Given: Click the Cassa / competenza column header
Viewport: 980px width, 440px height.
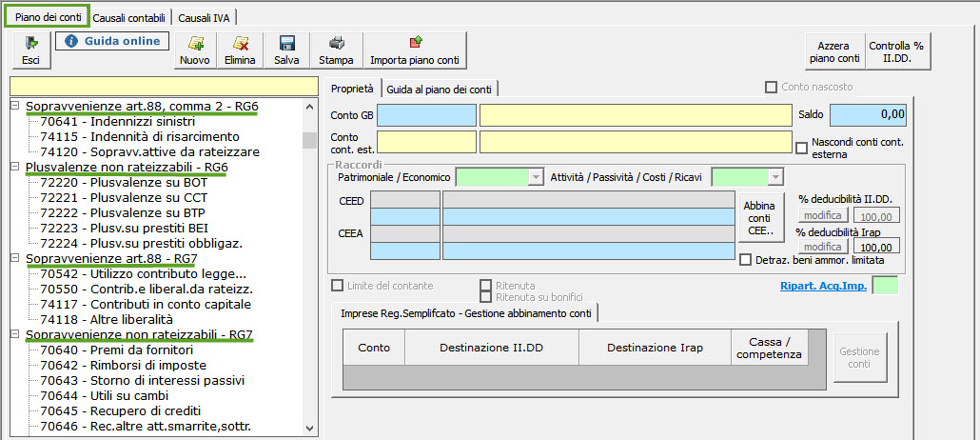Looking at the screenshot, I should 770,348.
